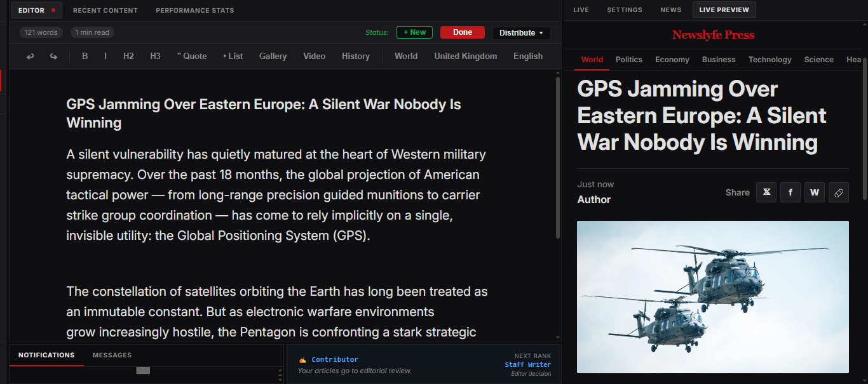The image size is (868, 384).
Task: Click the redo arrow icon
Action: 53,56
